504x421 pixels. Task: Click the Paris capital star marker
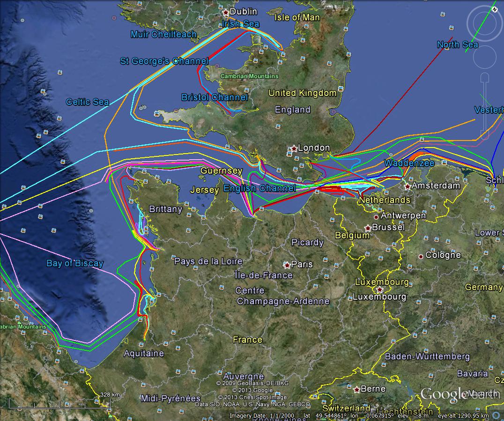[287, 265]
